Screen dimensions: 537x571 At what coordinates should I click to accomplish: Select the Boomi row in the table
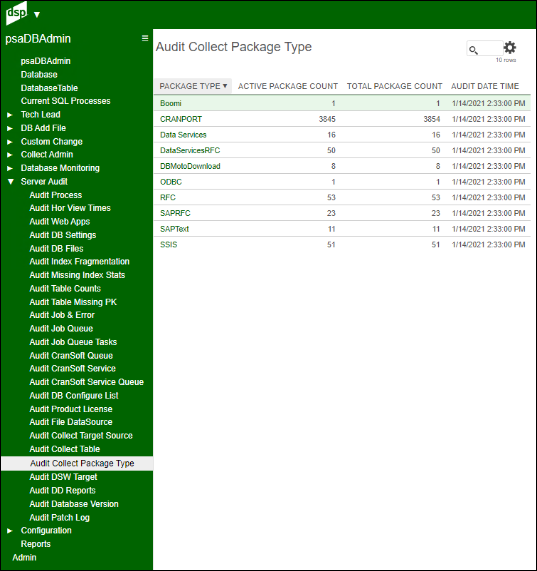[x=342, y=103]
